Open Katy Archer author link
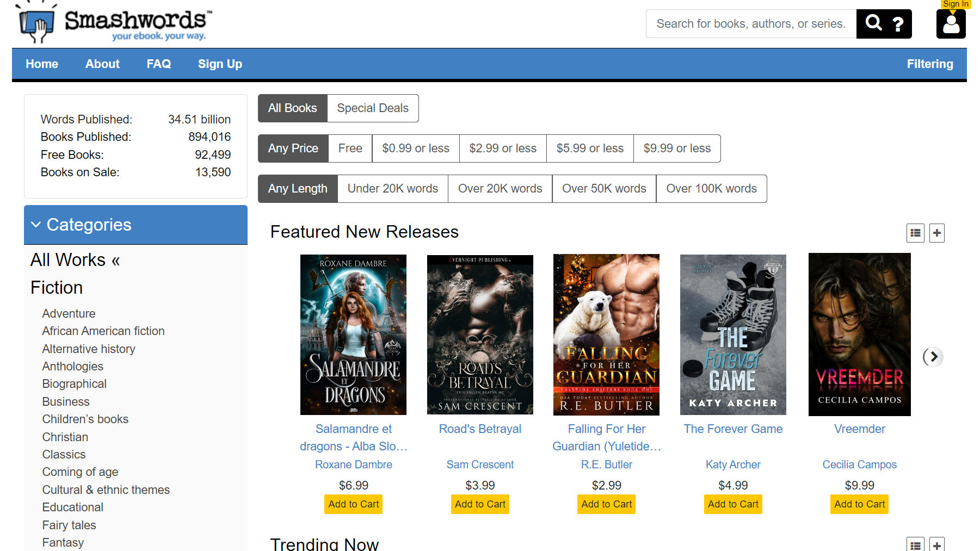Screen dimensions: 980x551 (x=732, y=465)
